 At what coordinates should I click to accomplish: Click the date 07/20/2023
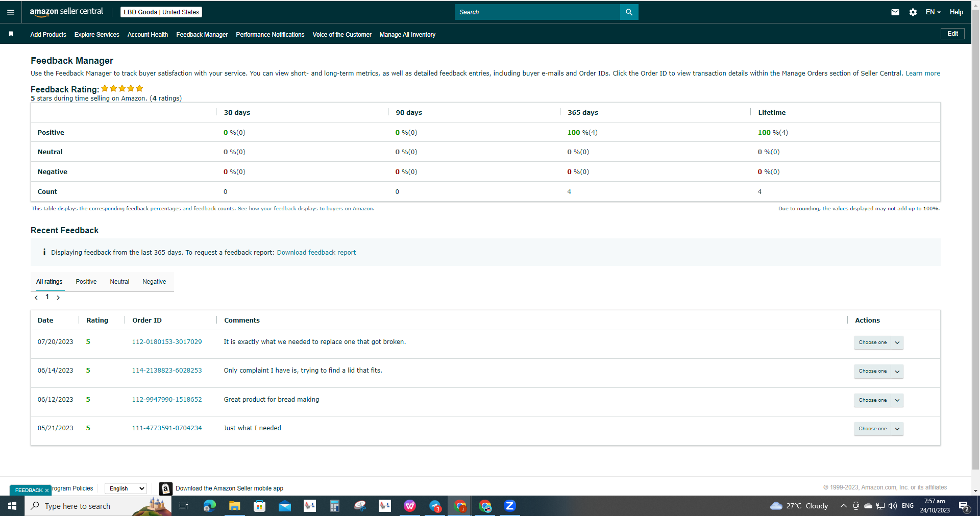pos(56,342)
